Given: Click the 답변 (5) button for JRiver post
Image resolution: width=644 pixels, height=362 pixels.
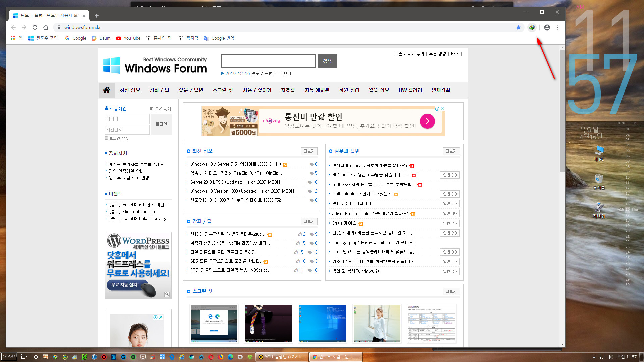Looking at the screenshot, I should tap(450, 214).
